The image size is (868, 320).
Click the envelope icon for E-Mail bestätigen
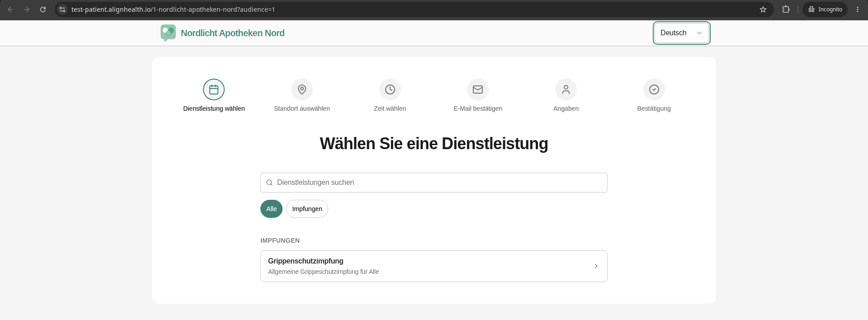pos(478,89)
